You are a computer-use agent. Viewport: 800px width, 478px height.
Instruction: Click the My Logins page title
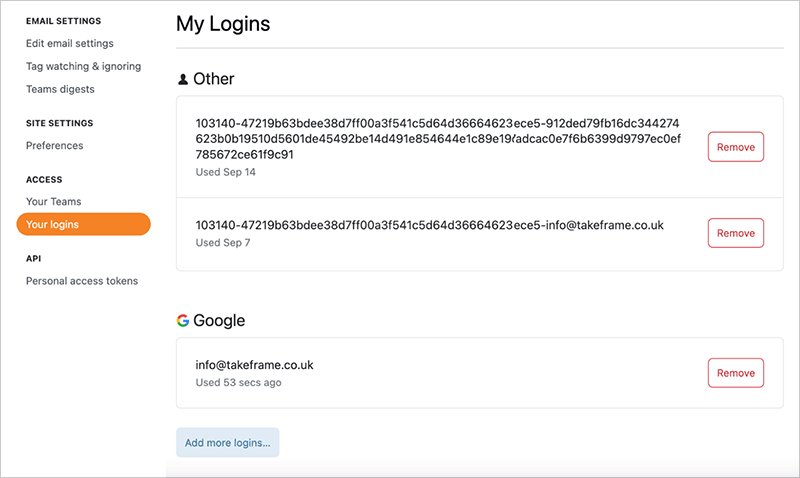pyautogui.click(x=223, y=23)
